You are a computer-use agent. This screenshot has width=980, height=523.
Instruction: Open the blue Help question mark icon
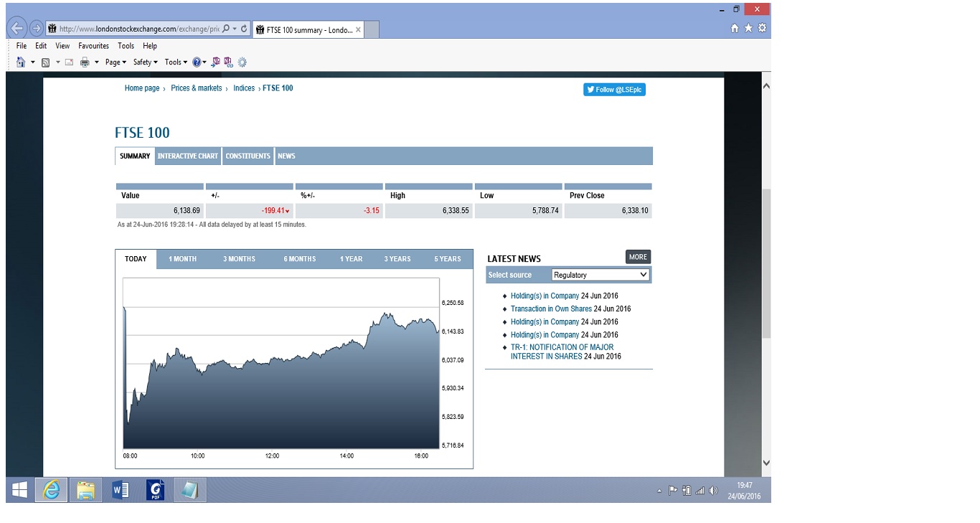(x=196, y=62)
